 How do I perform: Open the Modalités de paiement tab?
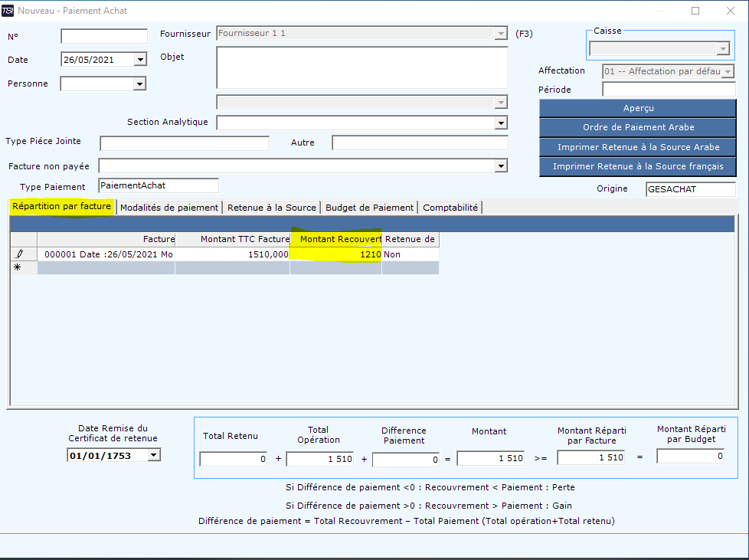click(169, 208)
